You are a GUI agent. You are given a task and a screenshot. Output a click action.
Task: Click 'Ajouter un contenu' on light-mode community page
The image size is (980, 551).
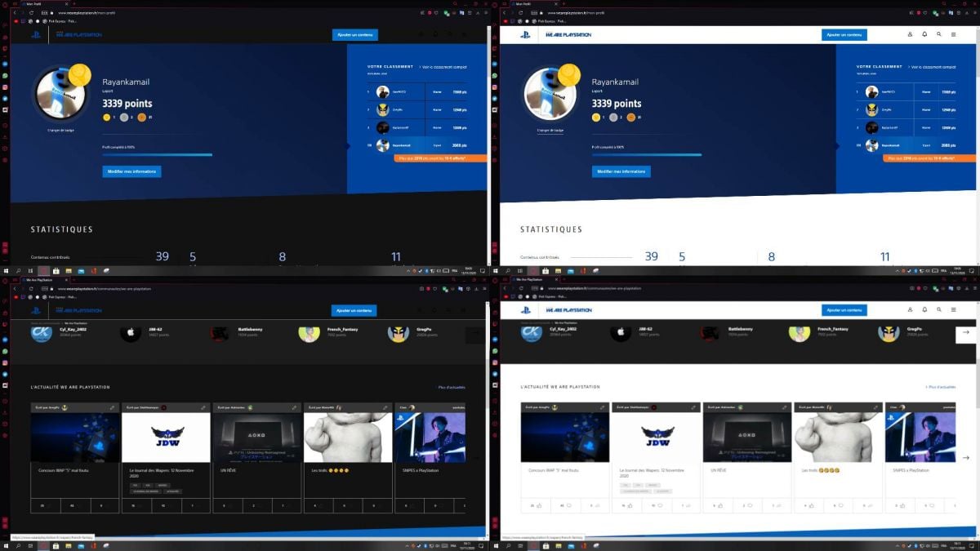[x=844, y=310]
